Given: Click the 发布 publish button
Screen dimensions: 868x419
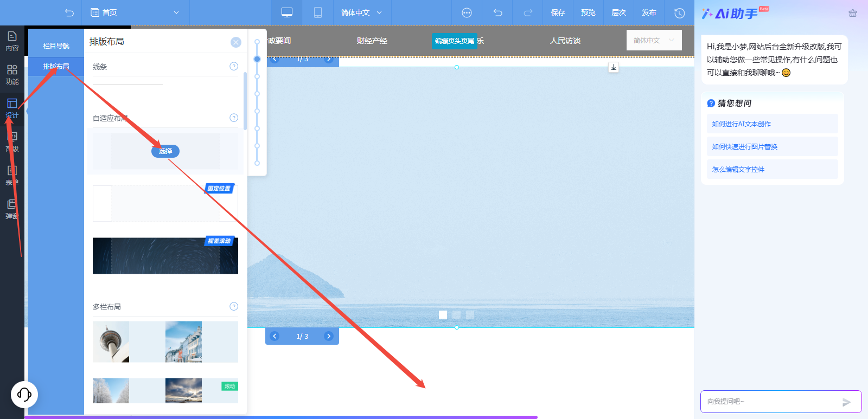Looking at the screenshot, I should (649, 12).
